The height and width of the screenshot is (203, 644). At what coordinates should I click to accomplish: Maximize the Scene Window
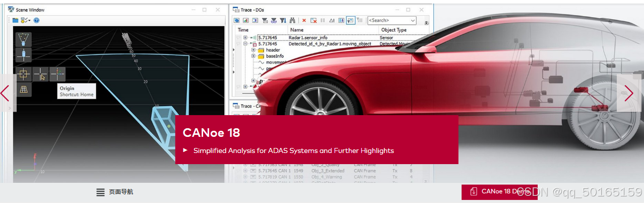coord(205,9)
